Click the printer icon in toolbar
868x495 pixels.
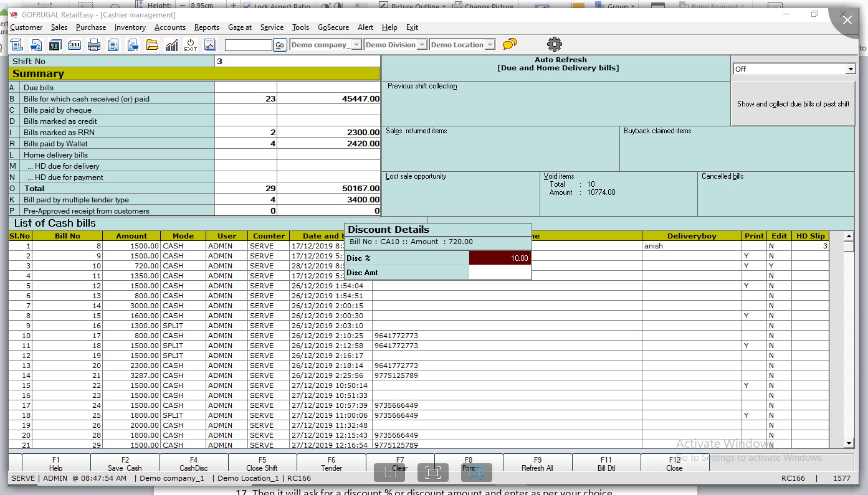pyautogui.click(x=93, y=45)
